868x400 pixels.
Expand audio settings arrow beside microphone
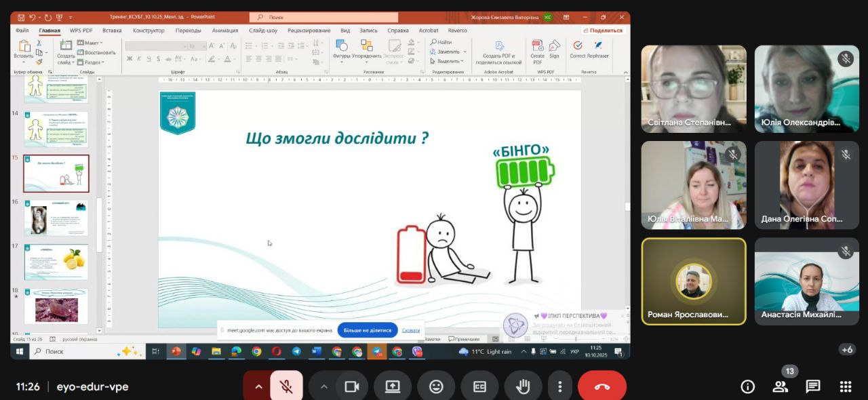coord(258,386)
